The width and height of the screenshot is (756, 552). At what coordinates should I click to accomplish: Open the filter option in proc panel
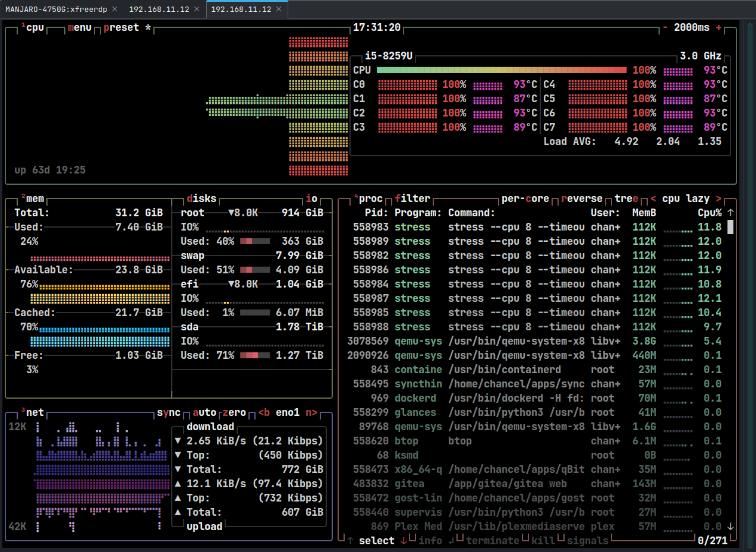point(412,198)
